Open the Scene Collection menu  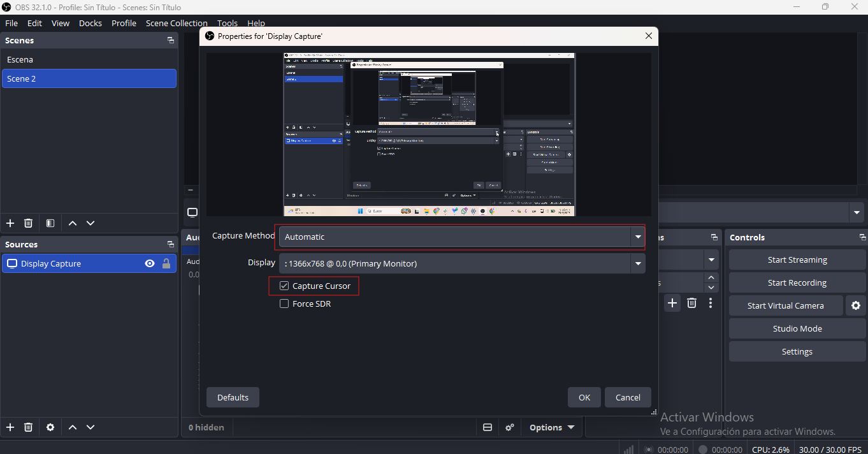coord(177,23)
